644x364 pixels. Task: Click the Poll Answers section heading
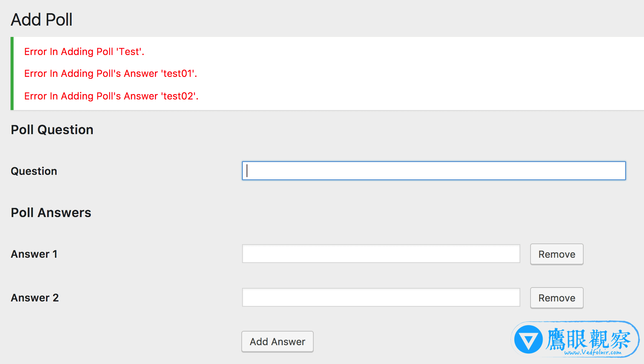pos(51,213)
